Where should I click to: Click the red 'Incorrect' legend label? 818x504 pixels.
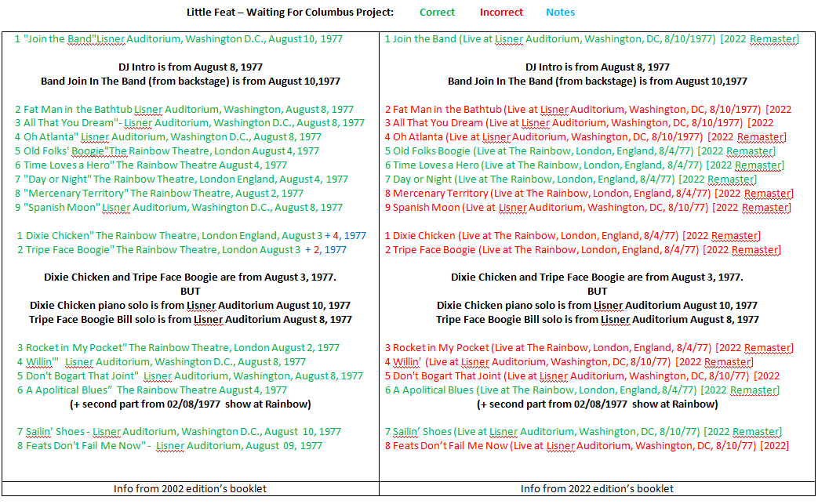(501, 12)
